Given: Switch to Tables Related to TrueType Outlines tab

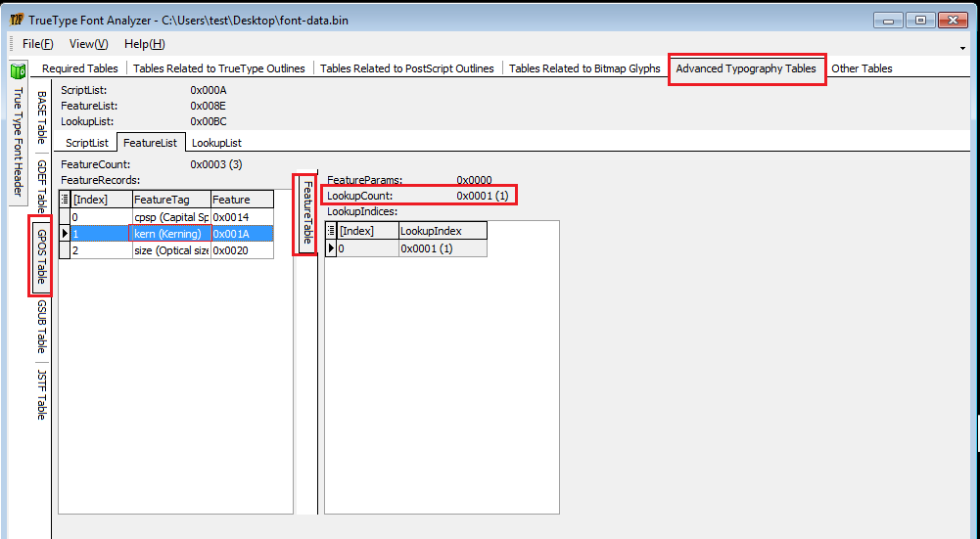Looking at the screenshot, I should (x=218, y=68).
